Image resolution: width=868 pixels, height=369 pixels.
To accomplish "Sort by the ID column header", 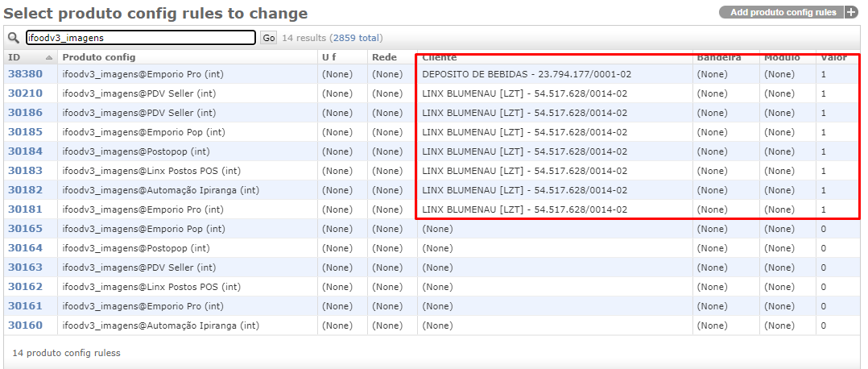I will click(14, 57).
